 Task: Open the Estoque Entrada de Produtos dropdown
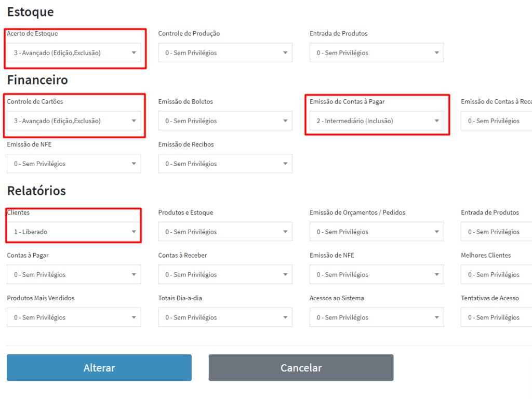377,53
